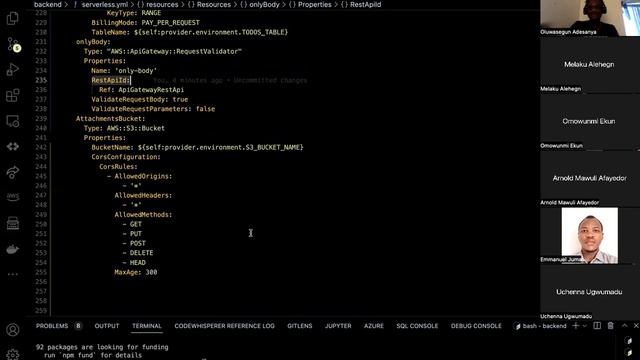640x360 pixels.
Task: Create a new terminal with plus
Action: (576, 326)
